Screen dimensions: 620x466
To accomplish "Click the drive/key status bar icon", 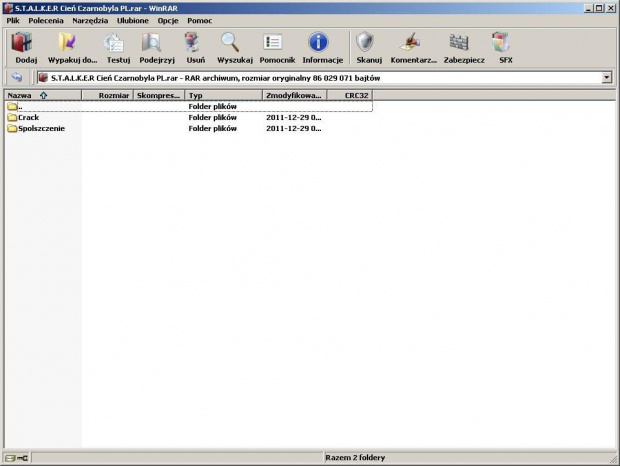I will point(16,458).
